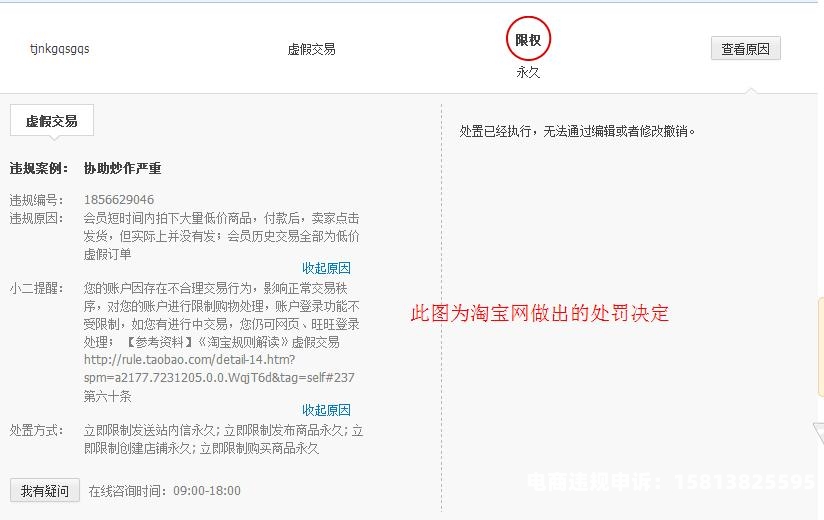Open the 我有疑问 button

45,490
